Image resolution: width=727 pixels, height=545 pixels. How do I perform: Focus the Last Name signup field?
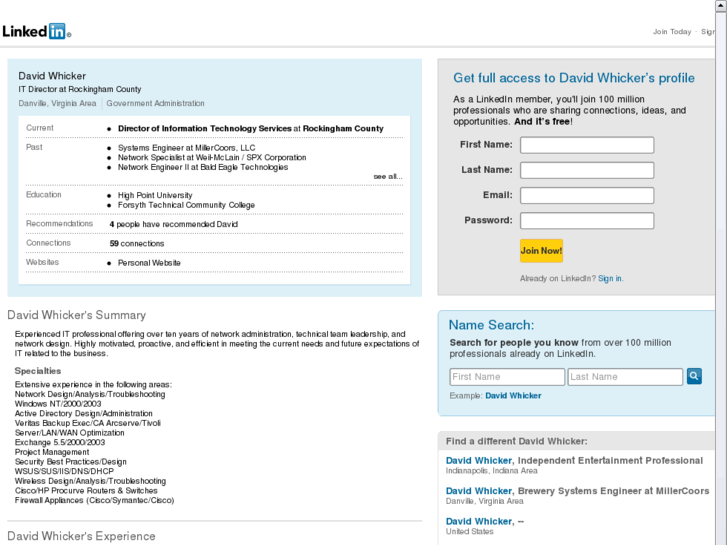click(x=587, y=170)
